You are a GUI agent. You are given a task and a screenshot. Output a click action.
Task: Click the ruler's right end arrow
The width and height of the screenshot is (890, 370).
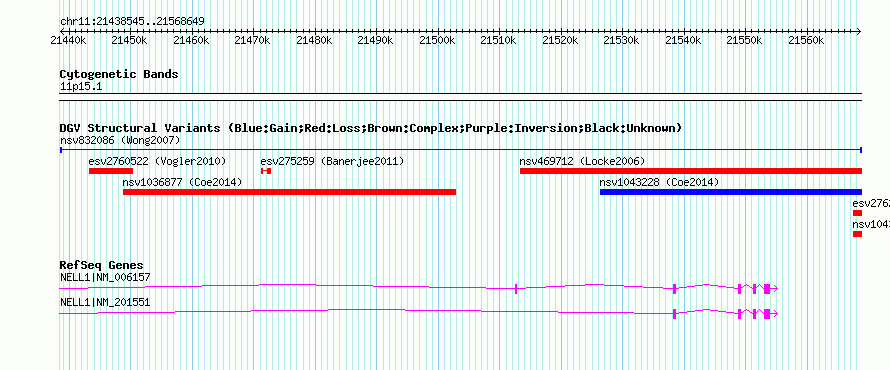click(858, 31)
